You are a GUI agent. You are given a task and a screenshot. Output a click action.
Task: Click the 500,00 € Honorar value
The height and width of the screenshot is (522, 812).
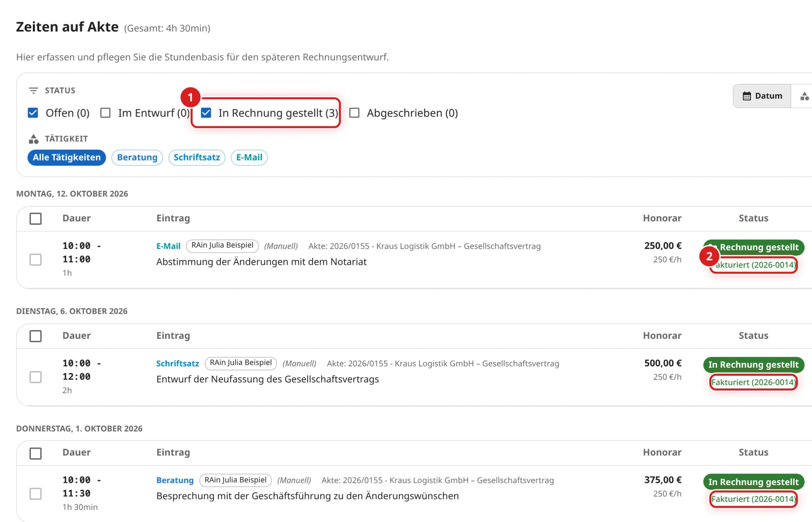pos(663,363)
